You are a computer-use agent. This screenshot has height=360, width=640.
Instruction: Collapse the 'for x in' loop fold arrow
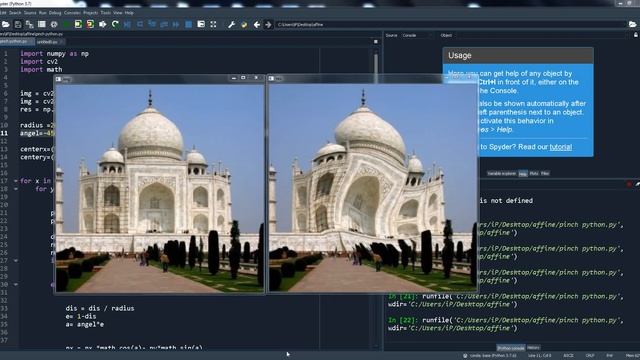(16, 181)
